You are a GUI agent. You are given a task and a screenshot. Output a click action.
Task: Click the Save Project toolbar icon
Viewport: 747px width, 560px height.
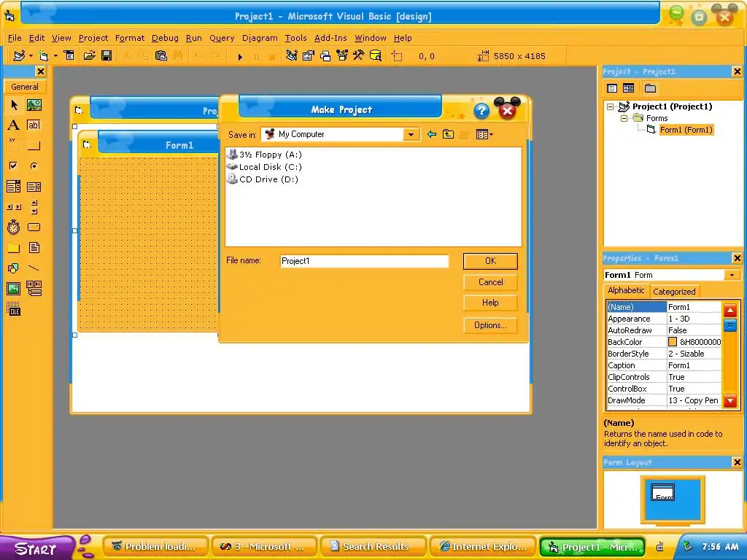tap(107, 55)
